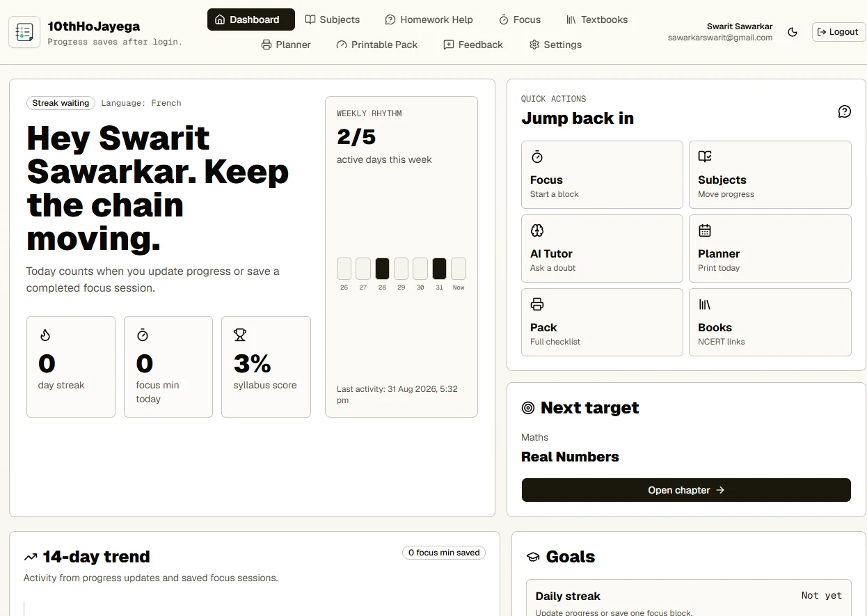Click the weekly rhythm bar for day 27
This screenshot has width=867, height=616.
click(x=363, y=269)
